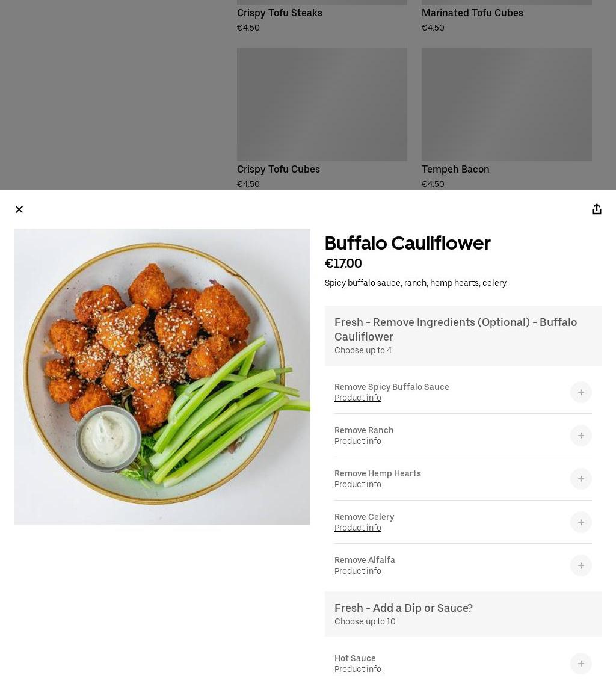Open Product info for Hot Sauce
The width and height of the screenshot is (616, 681).
pyautogui.click(x=357, y=670)
